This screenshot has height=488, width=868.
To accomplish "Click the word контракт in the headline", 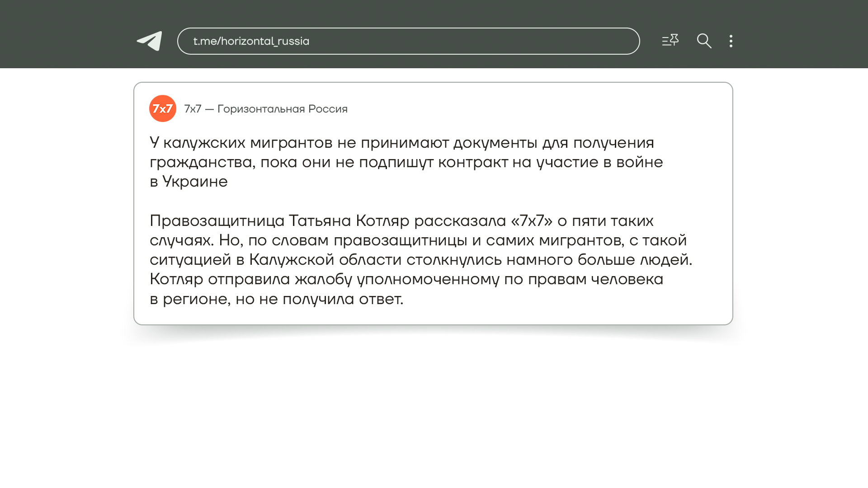I will coord(473,162).
